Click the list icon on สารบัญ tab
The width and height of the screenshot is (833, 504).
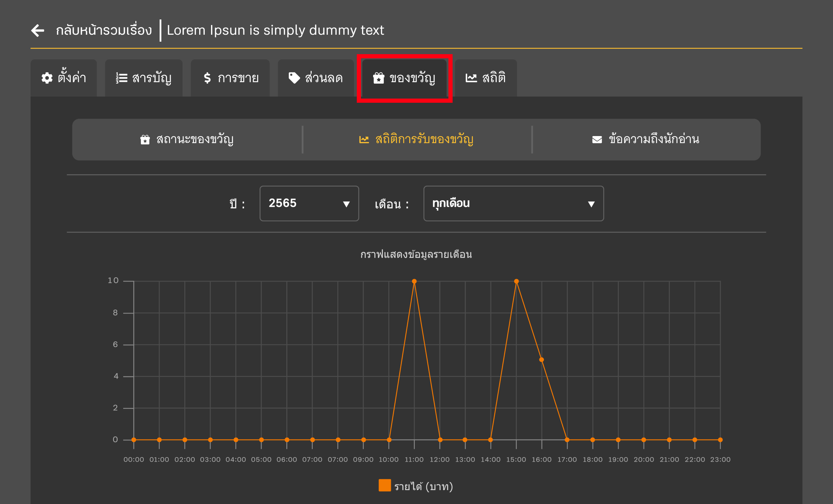[121, 78]
